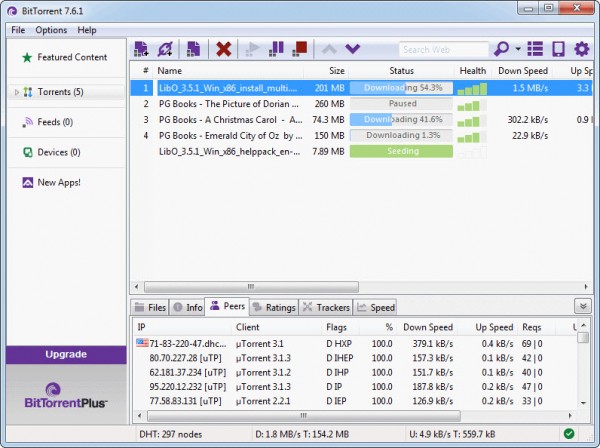The width and height of the screenshot is (600, 448).
Task: Sort torrents by Health column
Action: coord(473,71)
